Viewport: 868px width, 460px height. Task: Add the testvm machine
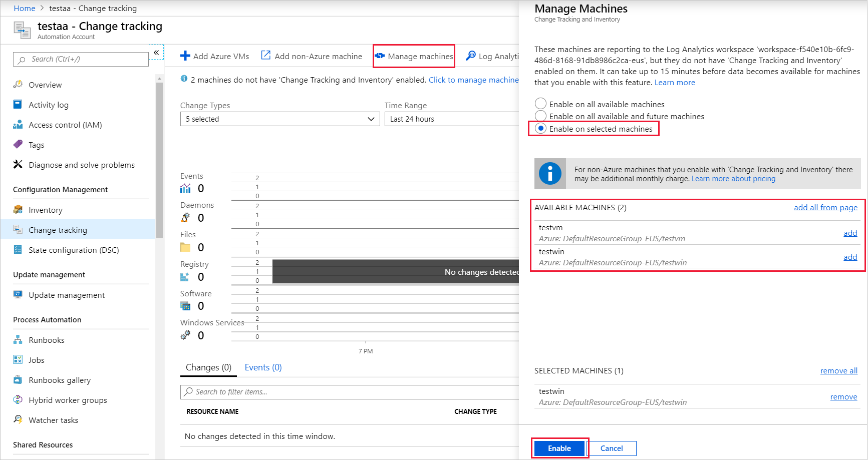850,233
